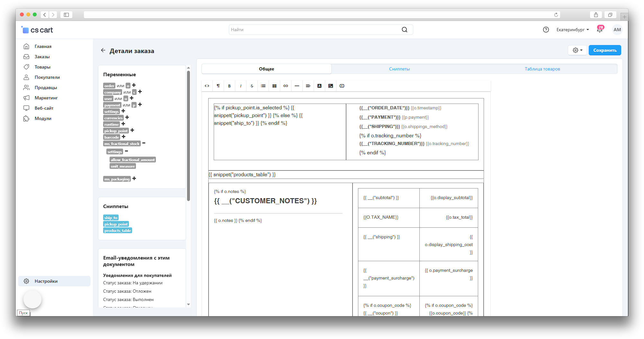The height and width of the screenshot is (339, 644).
Task: Open text color tool in toolbar
Action: (319, 86)
